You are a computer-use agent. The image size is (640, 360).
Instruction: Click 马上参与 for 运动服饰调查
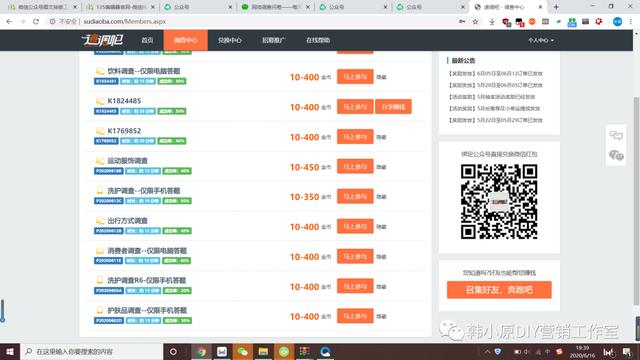click(x=355, y=167)
